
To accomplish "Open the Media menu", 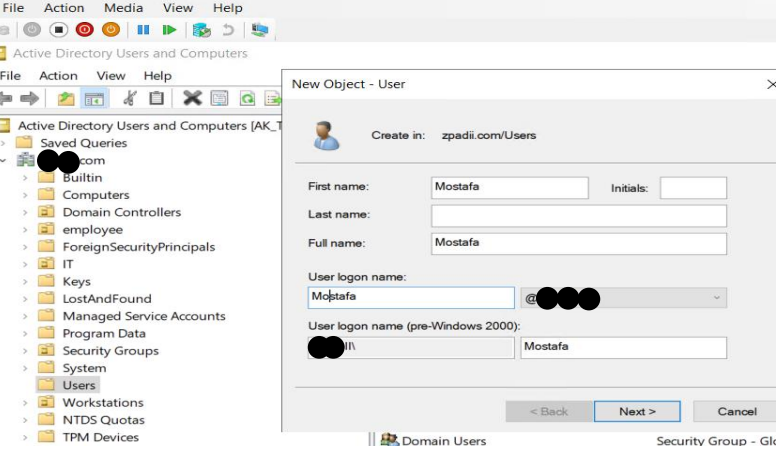I will click(x=123, y=8).
